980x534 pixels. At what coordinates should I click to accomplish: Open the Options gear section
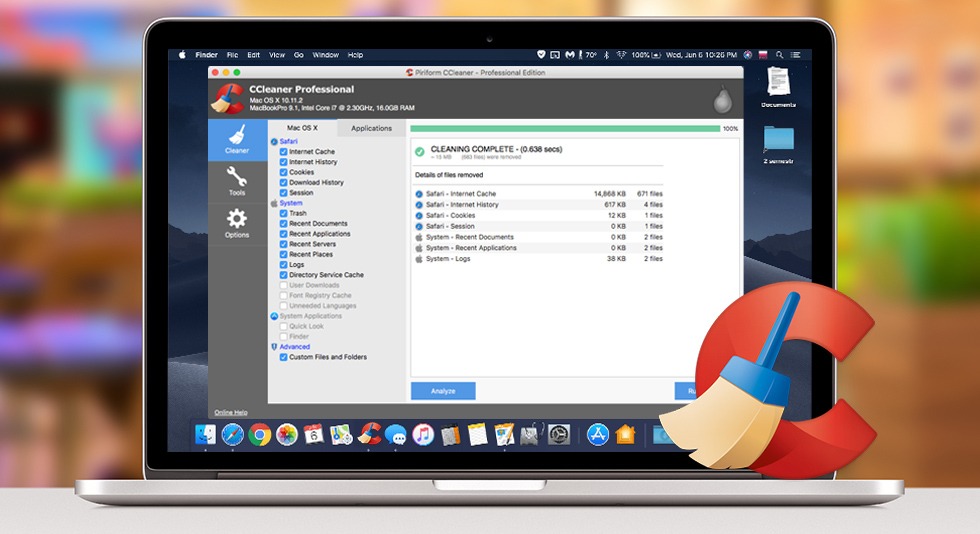point(237,224)
